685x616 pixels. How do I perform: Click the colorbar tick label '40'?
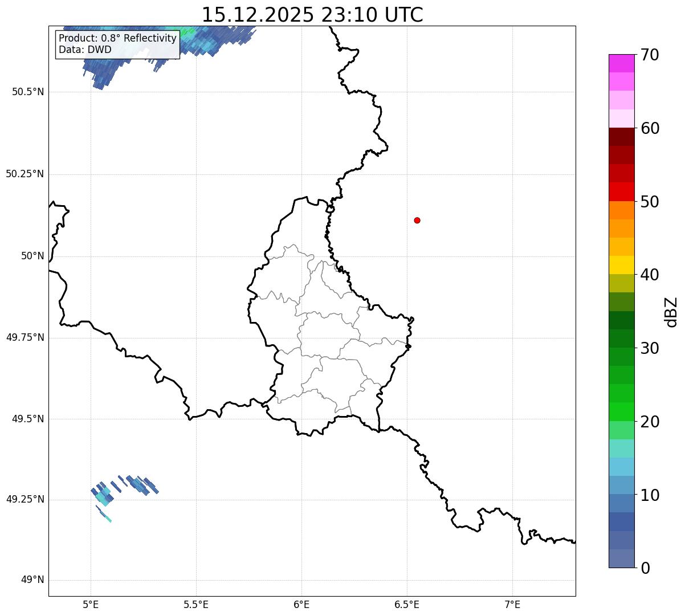[650, 275]
